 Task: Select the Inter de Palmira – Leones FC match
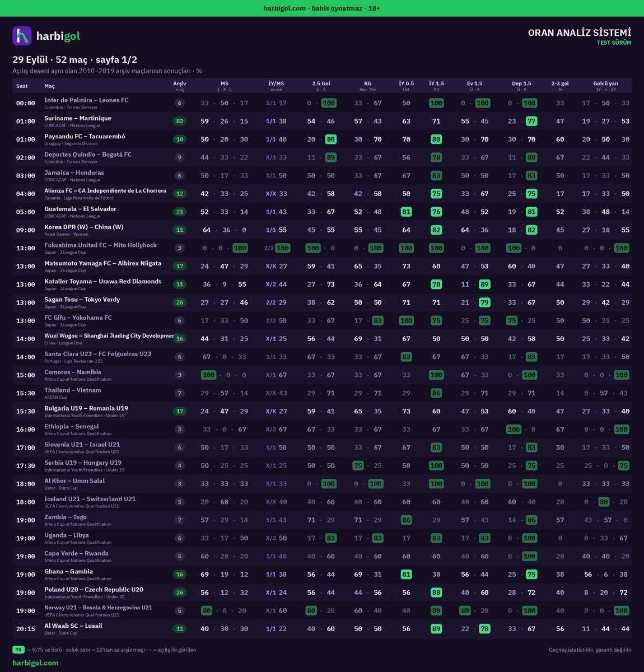pos(86,100)
